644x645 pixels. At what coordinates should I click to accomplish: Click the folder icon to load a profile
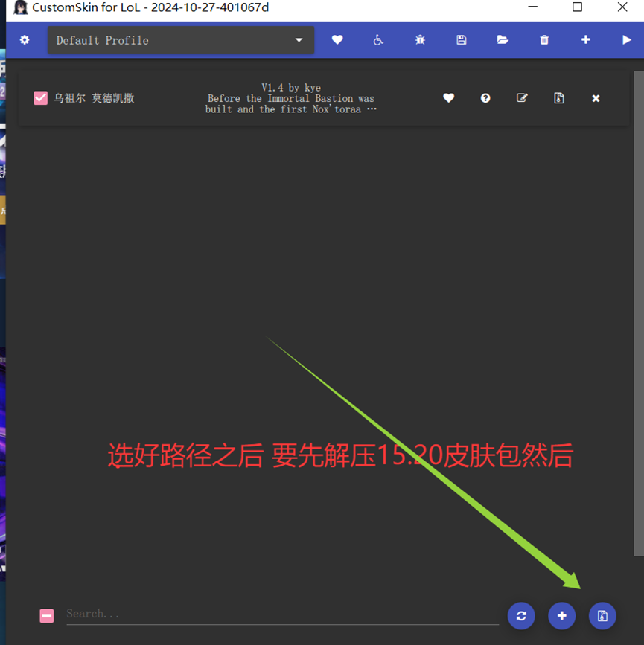click(x=503, y=39)
